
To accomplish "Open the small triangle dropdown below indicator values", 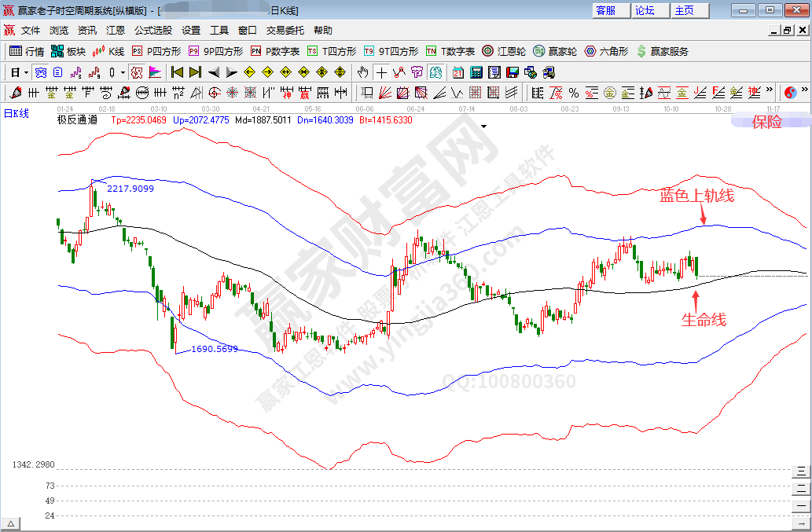I will (x=483, y=126).
